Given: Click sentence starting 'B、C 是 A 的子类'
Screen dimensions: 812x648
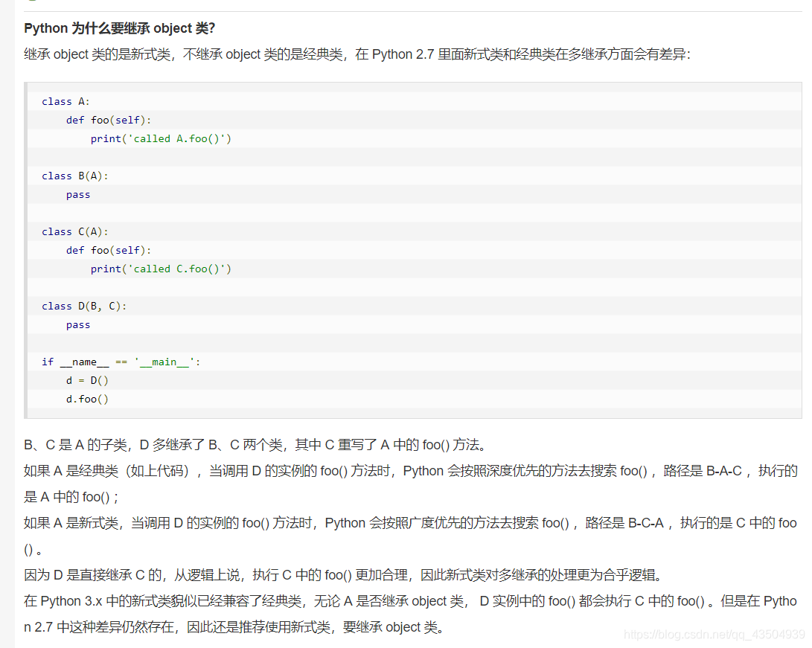Looking at the screenshot, I should (x=255, y=445).
